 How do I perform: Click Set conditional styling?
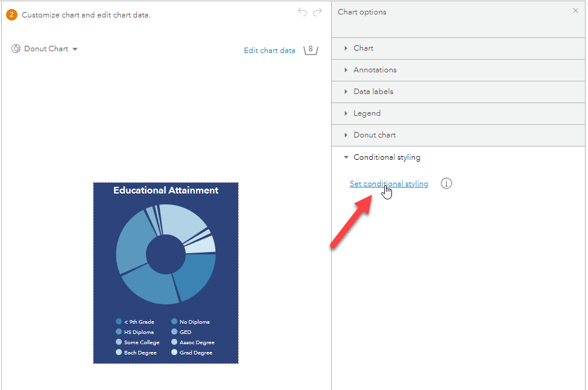[388, 183]
